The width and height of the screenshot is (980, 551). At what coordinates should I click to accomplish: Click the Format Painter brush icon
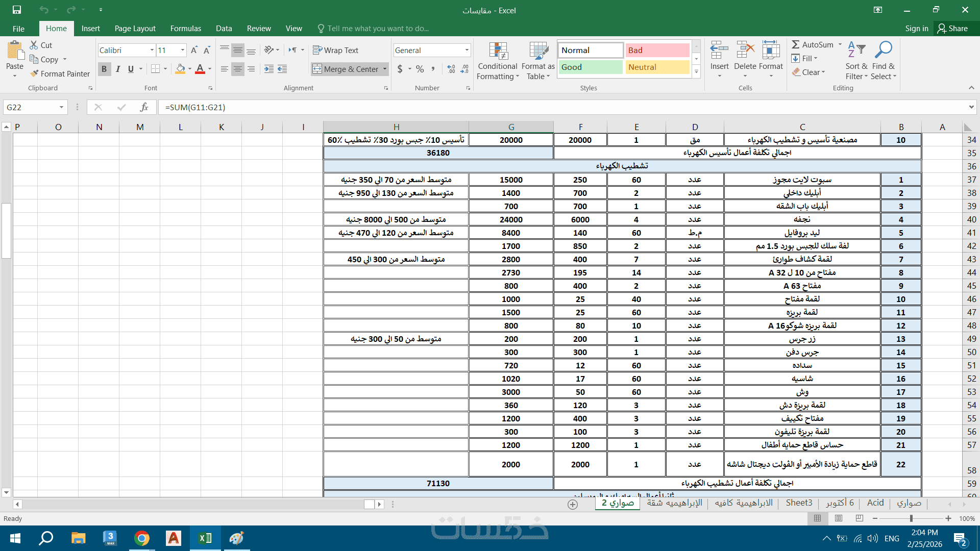tap(34, 73)
